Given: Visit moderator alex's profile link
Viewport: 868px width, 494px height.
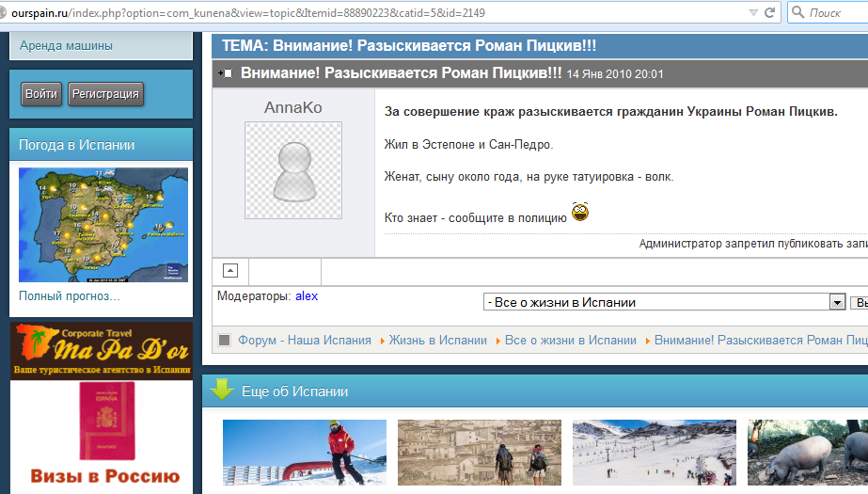Looking at the screenshot, I should click(x=307, y=295).
